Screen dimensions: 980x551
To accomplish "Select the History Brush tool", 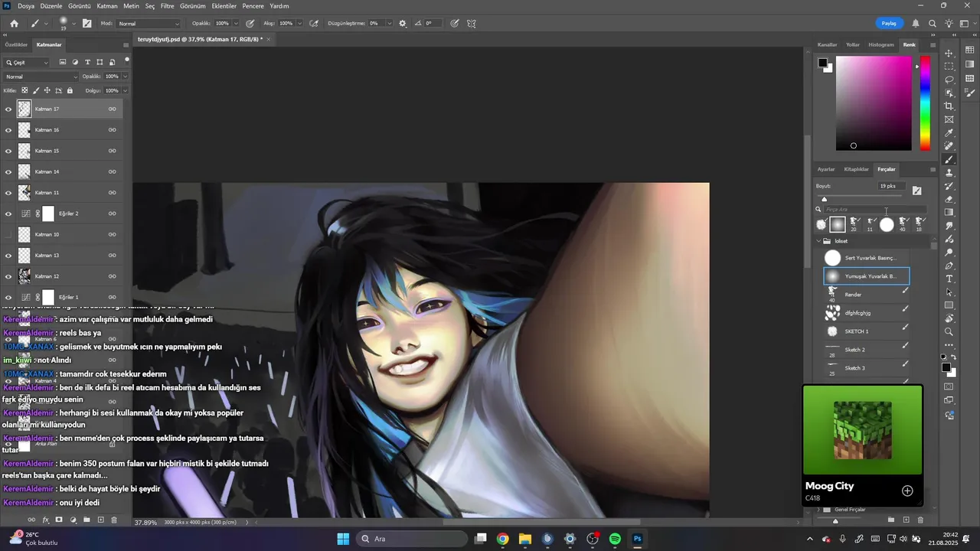I will 949,186.
